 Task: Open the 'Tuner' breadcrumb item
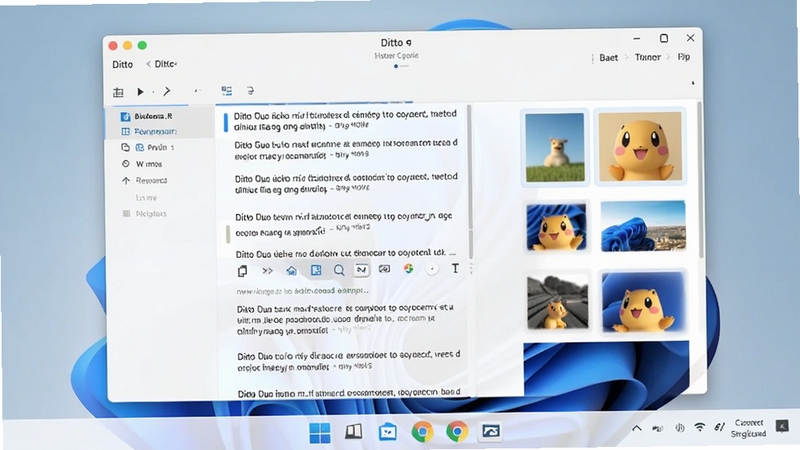(x=647, y=57)
